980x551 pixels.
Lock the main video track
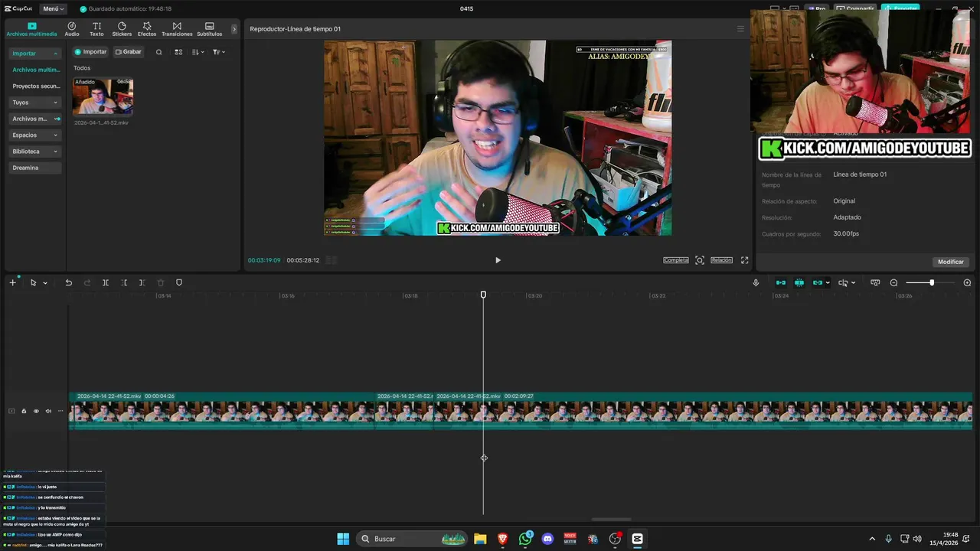pyautogui.click(x=24, y=411)
